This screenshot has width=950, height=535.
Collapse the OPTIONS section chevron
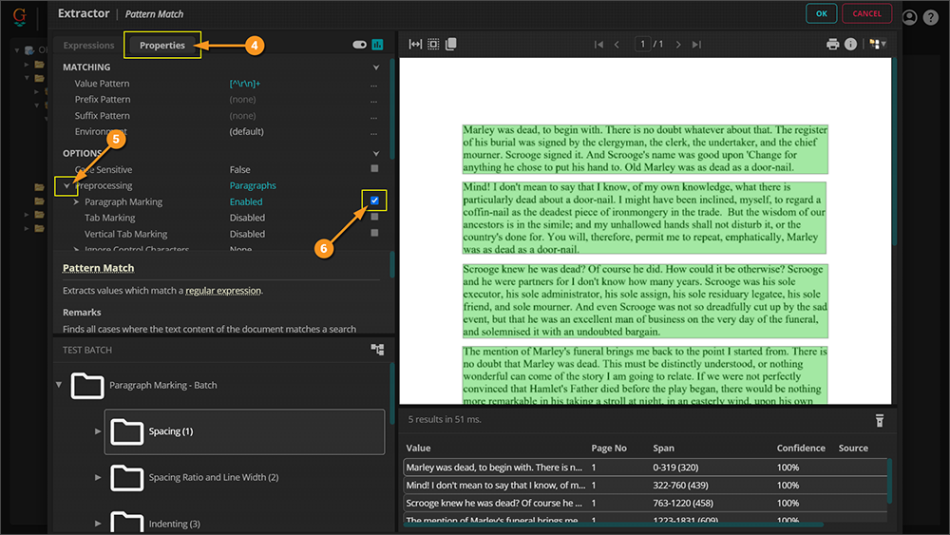(x=376, y=153)
